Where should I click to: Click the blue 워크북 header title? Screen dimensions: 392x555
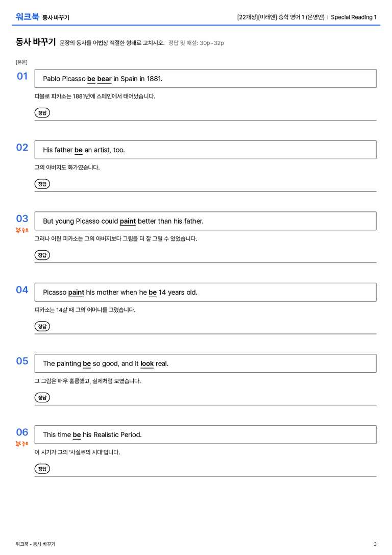pyautogui.click(x=27, y=17)
